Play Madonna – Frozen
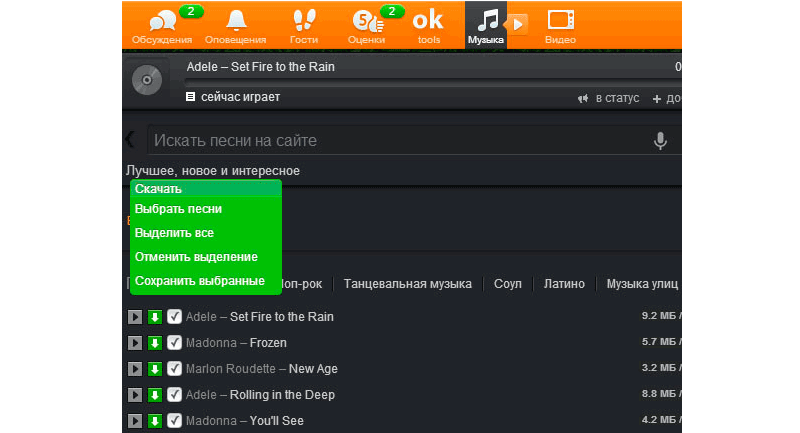This screenshot has width=800, height=433. point(135,343)
